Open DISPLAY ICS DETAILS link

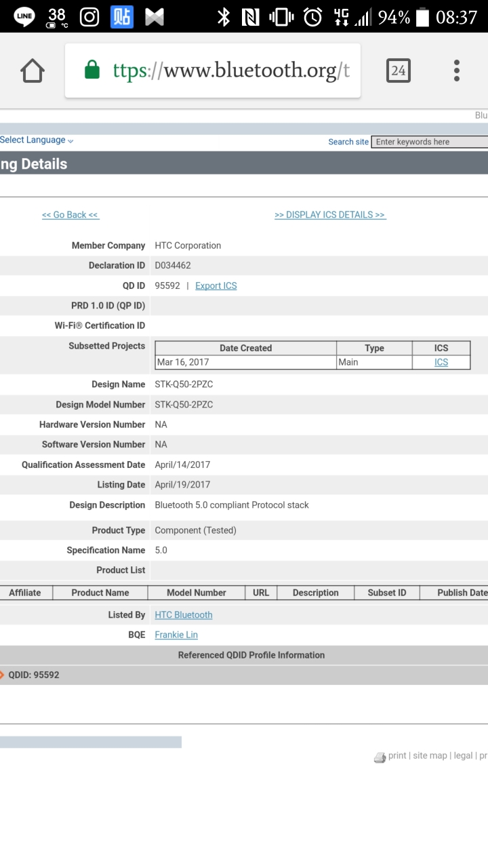pyautogui.click(x=330, y=215)
